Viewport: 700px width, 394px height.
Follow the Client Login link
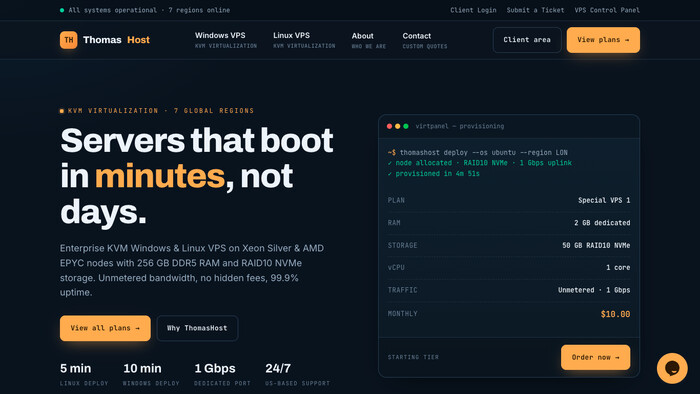[473, 10]
